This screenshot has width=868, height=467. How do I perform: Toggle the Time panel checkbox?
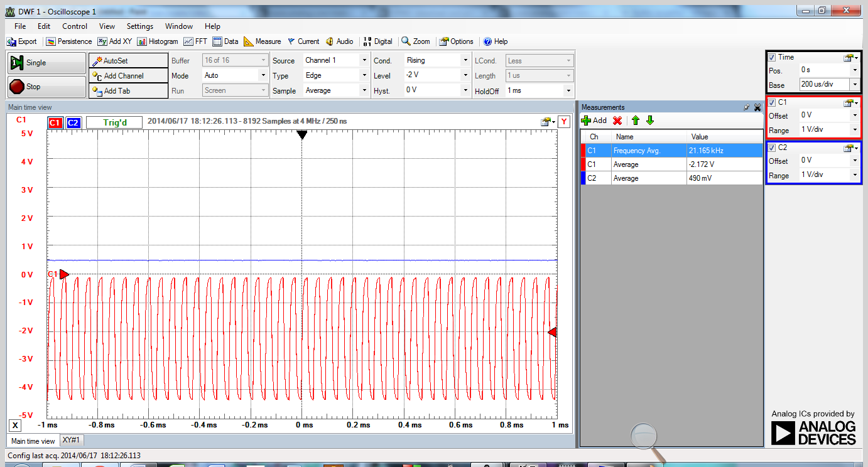pos(771,57)
